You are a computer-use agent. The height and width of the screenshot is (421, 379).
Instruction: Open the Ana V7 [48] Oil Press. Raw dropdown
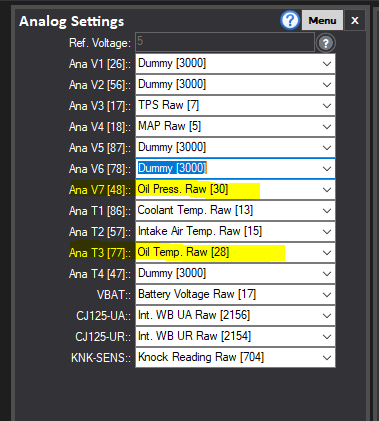(x=235, y=190)
